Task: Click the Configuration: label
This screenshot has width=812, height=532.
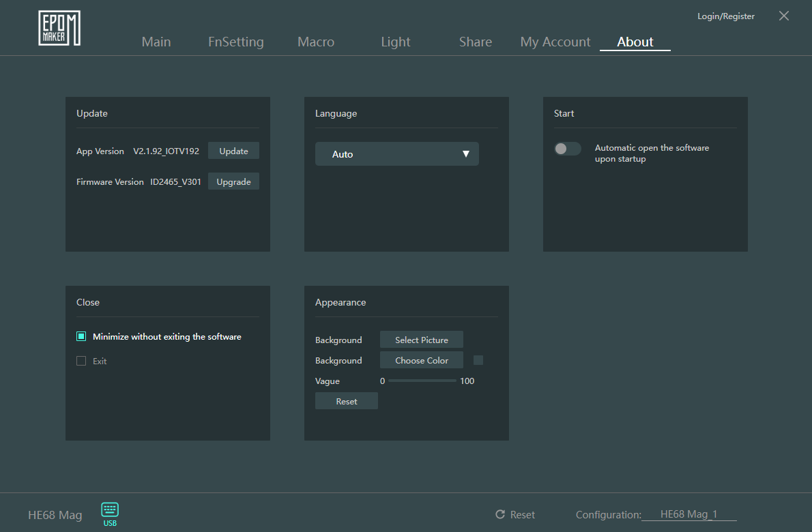Action: pyautogui.click(x=608, y=514)
